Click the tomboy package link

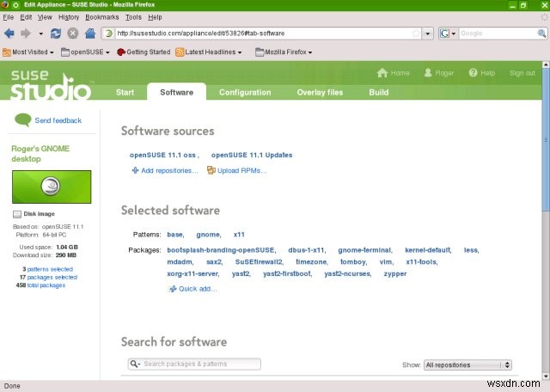point(353,262)
